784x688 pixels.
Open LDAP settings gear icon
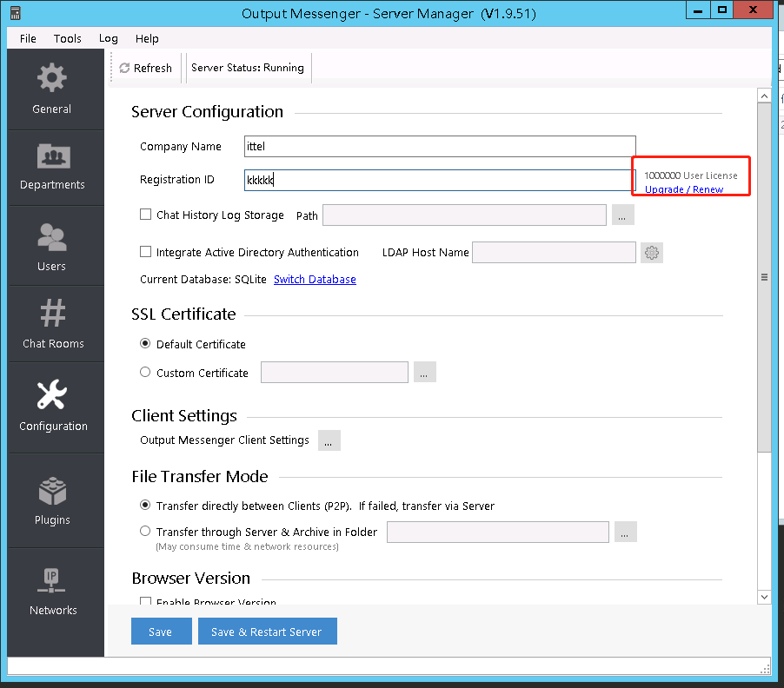pos(652,253)
